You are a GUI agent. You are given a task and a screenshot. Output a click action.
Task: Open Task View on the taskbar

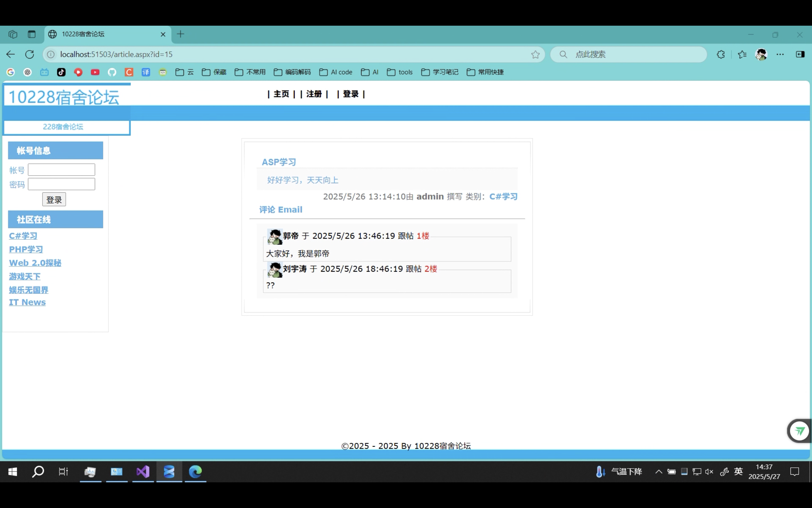coord(63,472)
